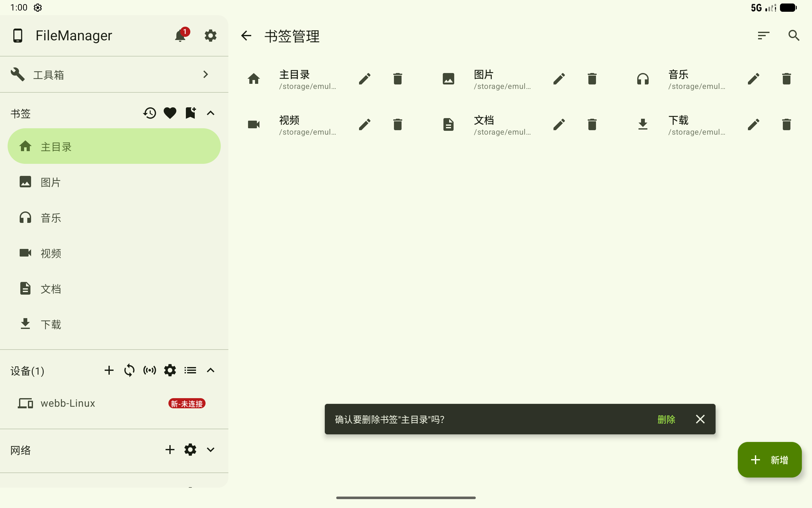Edit the 文档 bookmark
Screen dimensions: 812x508
pyautogui.click(x=559, y=125)
